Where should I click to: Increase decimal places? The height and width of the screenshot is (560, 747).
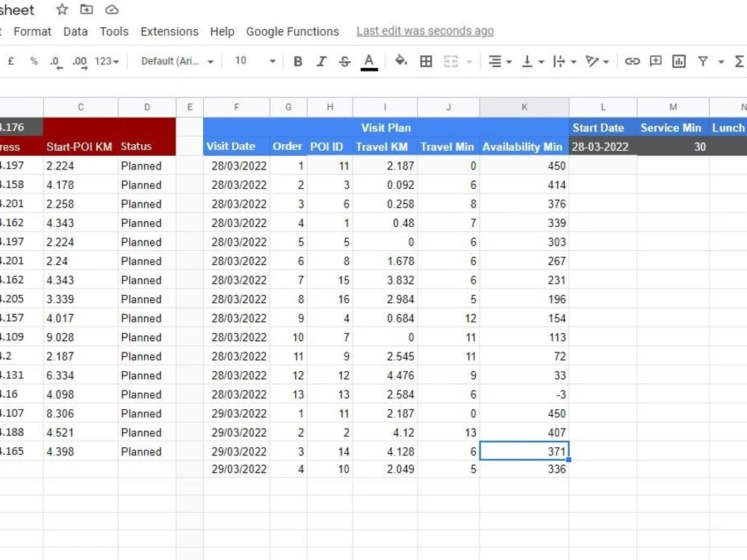point(80,62)
